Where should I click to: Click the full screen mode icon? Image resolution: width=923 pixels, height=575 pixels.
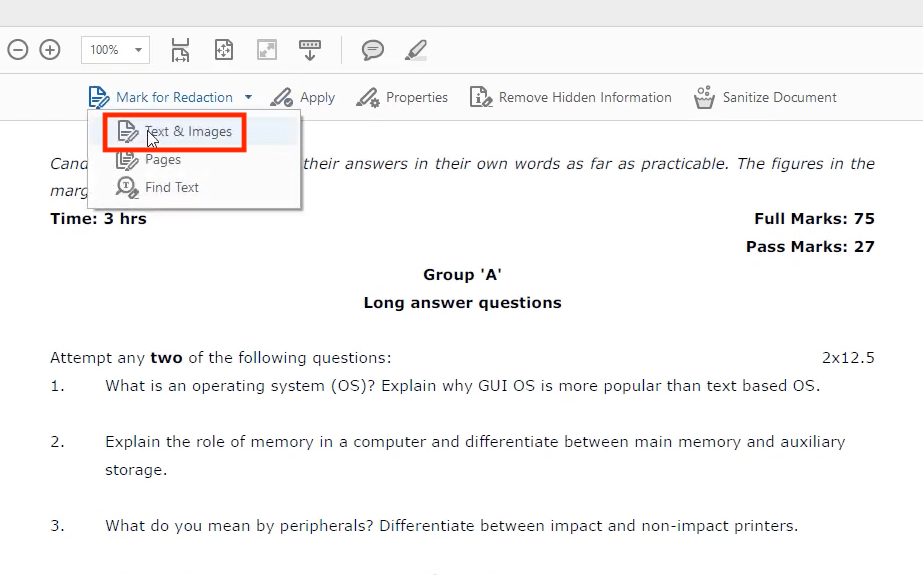point(266,49)
